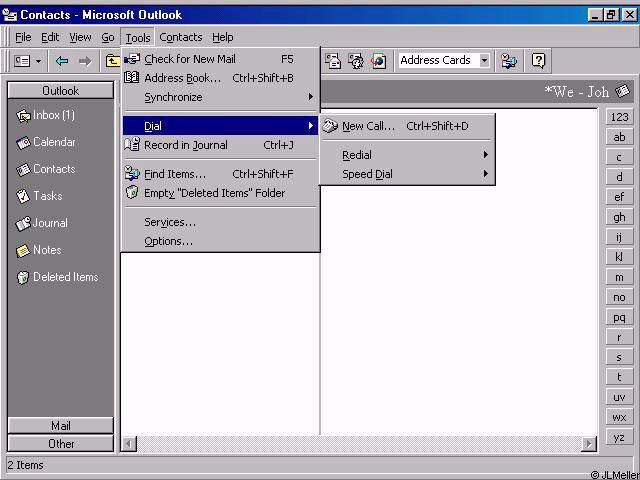Click the Inbox shortcut icon

[x=23, y=116]
